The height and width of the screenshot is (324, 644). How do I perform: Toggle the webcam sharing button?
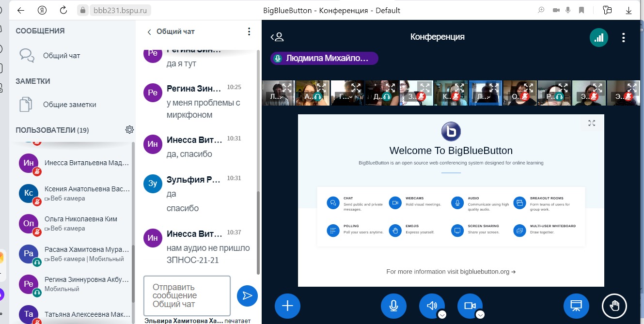pyautogui.click(x=470, y=306)
